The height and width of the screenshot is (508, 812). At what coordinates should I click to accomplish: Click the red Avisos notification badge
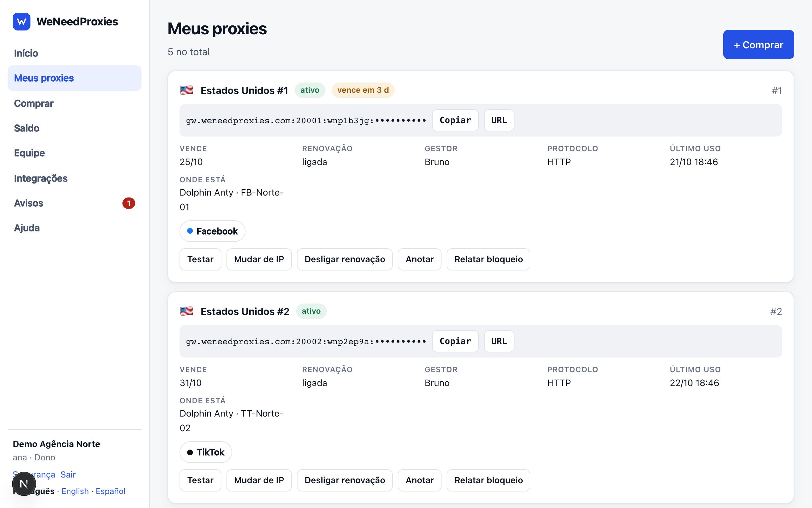coord(128,203)
